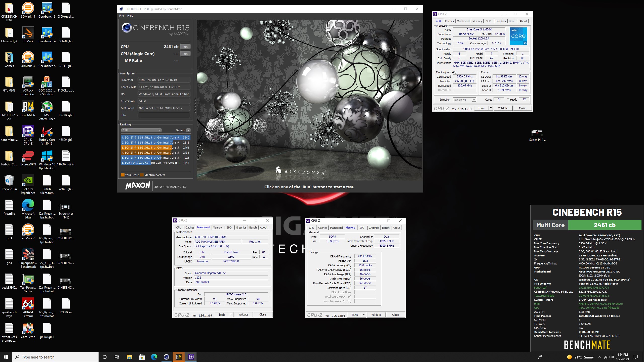Click Close button in Mainboard CPU-Z window
The height and width of the screenshot is (362, 644).
tap(263, 314)
